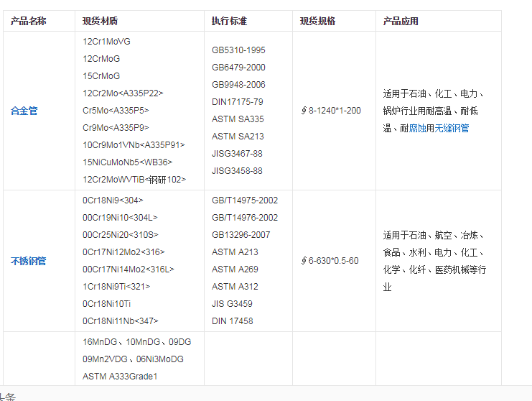The height and width of the screenshot is (401, 532).
Task: Open the 不锈钢管 product link
Action: pos(28,261)
